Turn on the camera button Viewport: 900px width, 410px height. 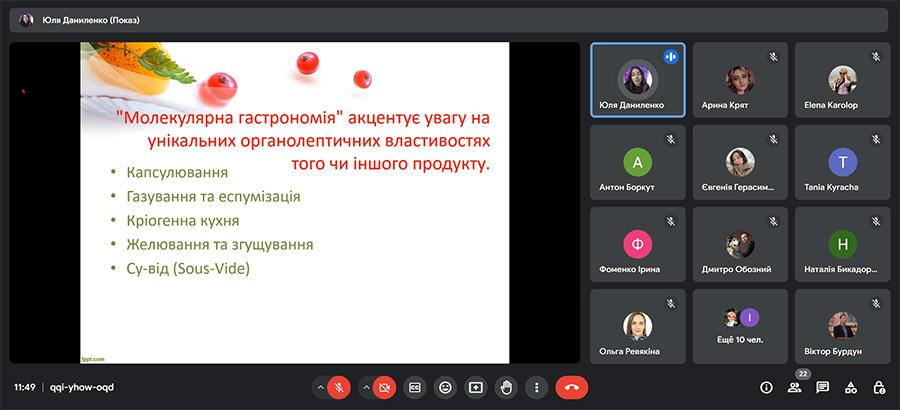384,388
